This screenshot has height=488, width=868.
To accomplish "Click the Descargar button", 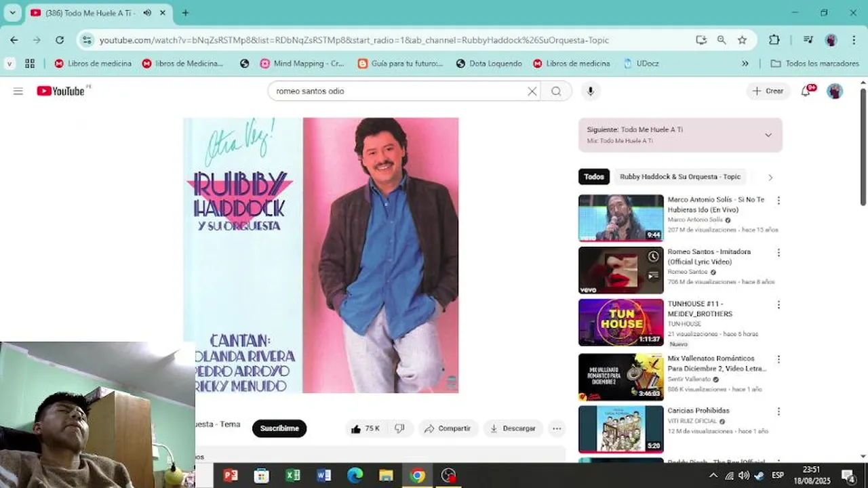I will click(x=513, y=428).
